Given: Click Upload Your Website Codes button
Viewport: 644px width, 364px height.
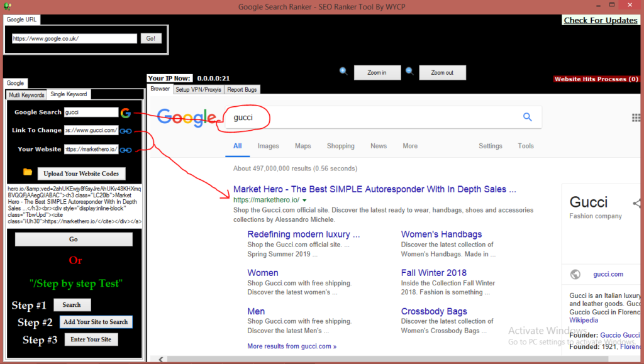Looking at the screenshot, I should pos(81,174).
